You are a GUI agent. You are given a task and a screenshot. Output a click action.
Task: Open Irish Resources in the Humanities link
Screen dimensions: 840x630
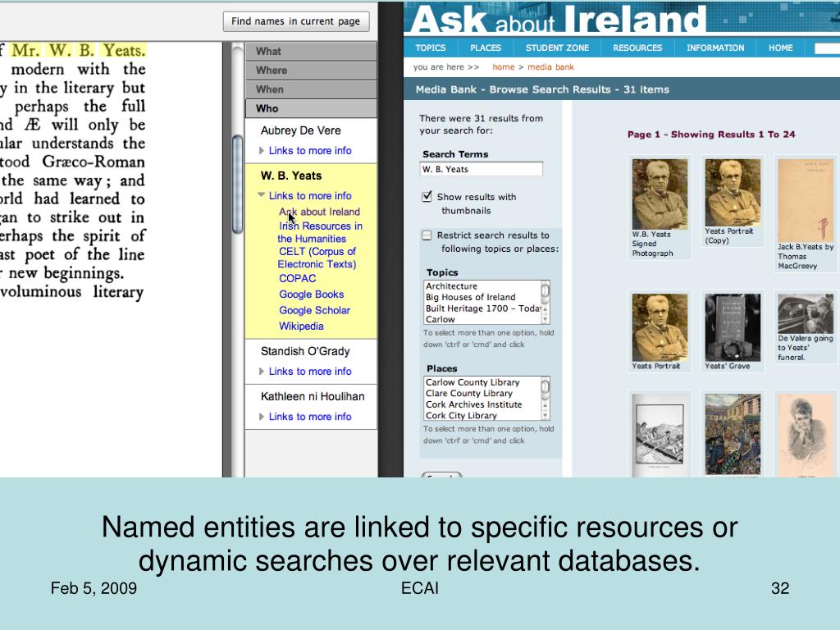pos(320,232)
